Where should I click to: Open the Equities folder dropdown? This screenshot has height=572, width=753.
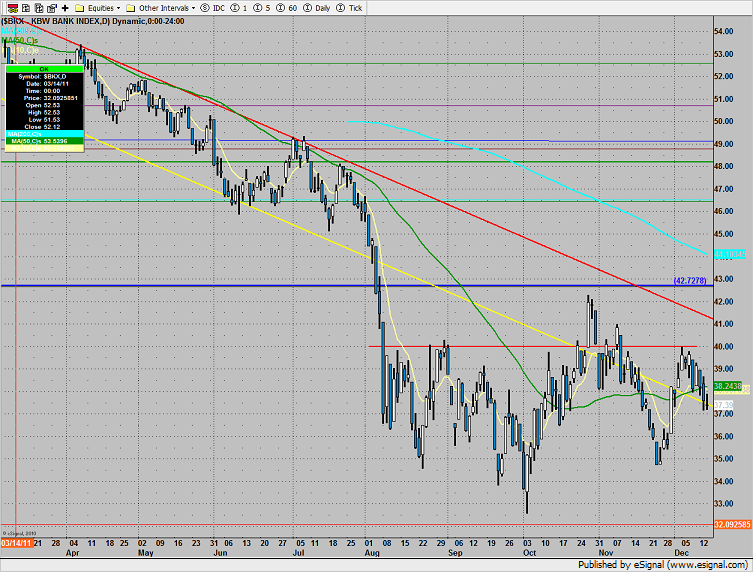point(98,8)
